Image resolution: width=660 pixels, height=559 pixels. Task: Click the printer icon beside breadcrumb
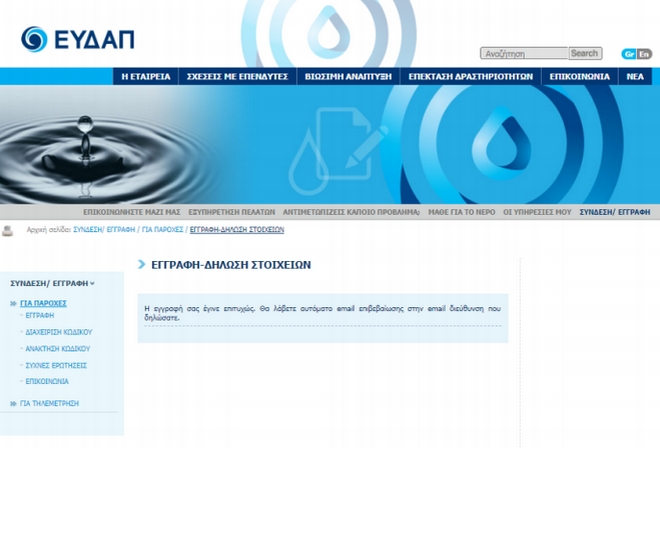pyautogui.click(x=8, y=230)
